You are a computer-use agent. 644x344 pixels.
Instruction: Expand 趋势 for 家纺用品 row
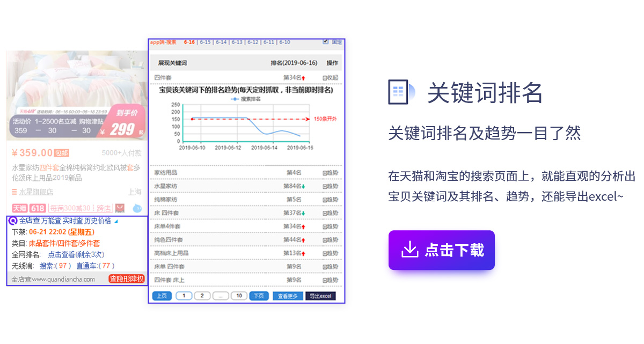click(330, 173)
